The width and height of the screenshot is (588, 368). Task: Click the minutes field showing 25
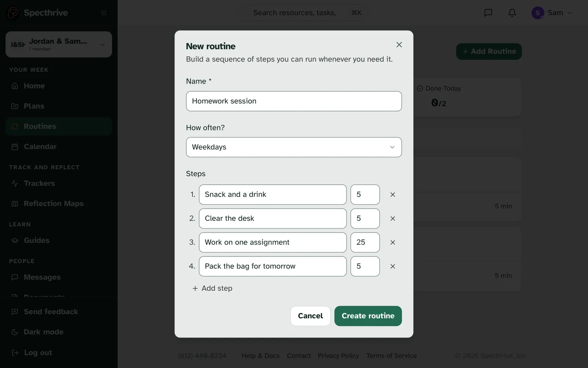click(365, 243)
